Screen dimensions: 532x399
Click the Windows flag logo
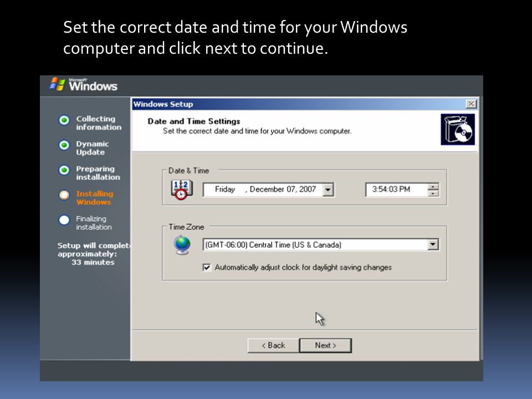click(57, 84)
